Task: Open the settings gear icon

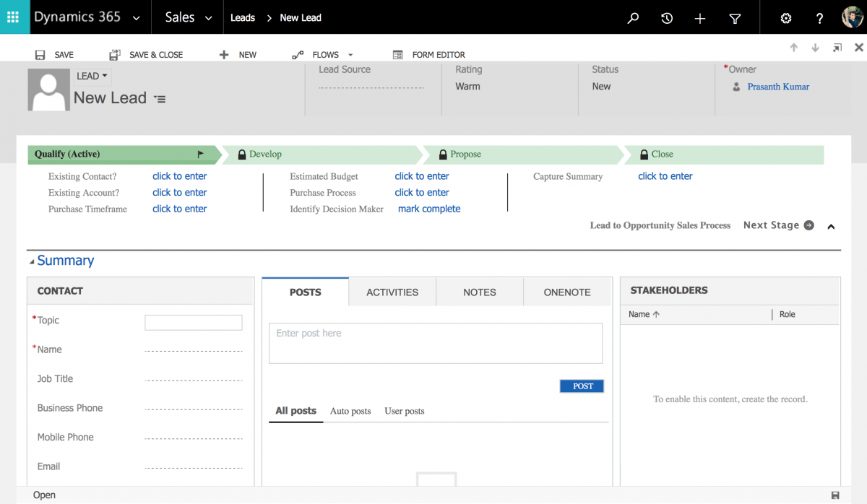Action: pyautogui.click(x=785, y=17)
